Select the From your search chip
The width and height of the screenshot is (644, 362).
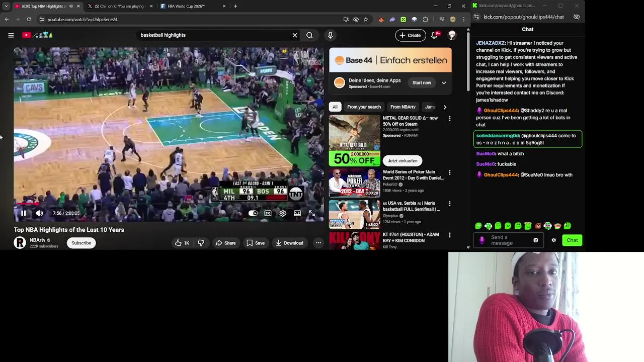(364, 107)
